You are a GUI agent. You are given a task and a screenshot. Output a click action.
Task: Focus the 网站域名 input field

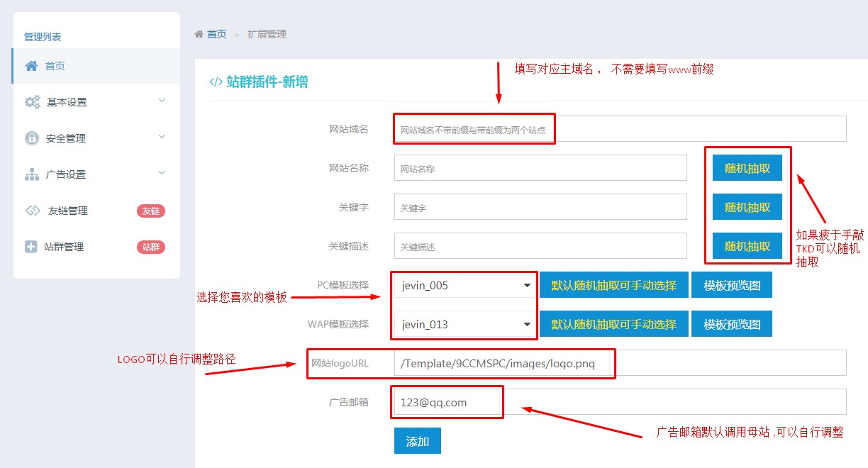621,129
